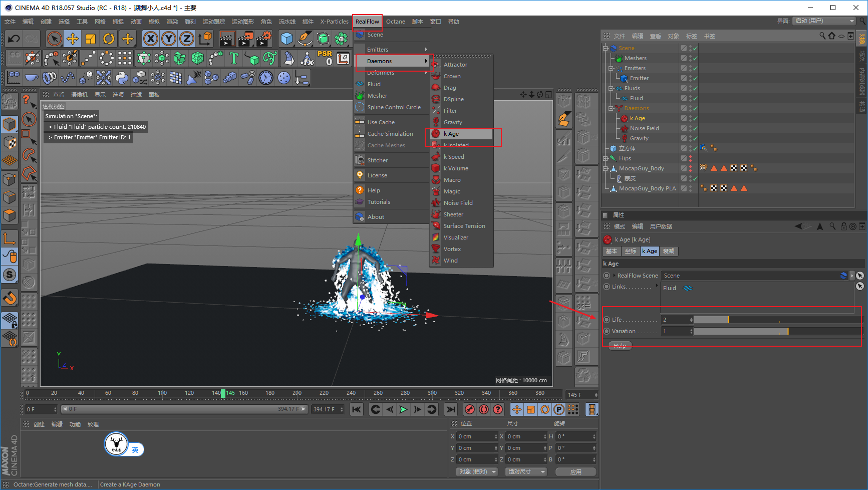Image resolution: width=868 pixels, height=490 pixels.
Task: Toggle visibility dots of the Hips object
Action: pos(690,158)
